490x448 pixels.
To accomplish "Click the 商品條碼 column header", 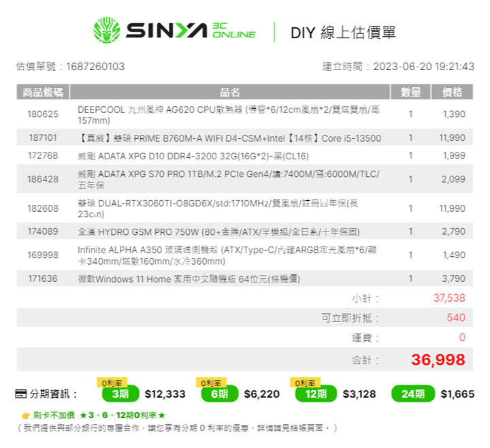I will (x=43, y=92).
